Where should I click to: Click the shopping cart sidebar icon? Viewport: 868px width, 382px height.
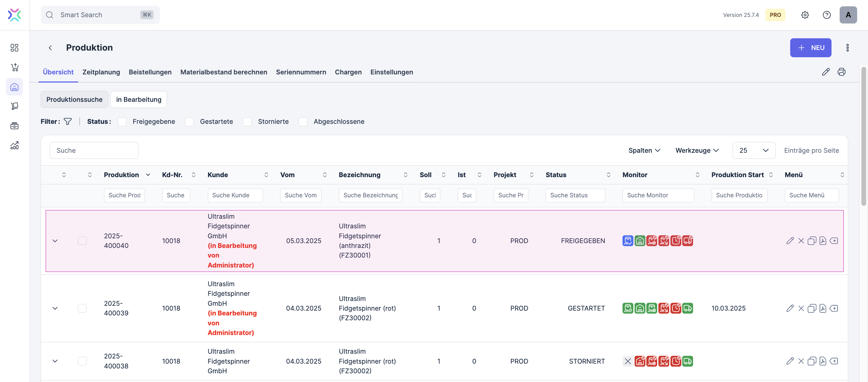coord(14,67)
